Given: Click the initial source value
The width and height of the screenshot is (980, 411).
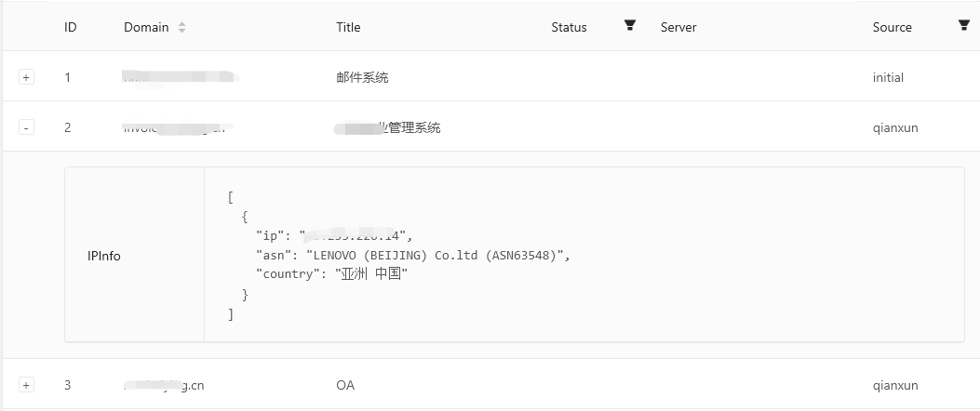Looking at the screenshot, I should [x=888, y=77].
